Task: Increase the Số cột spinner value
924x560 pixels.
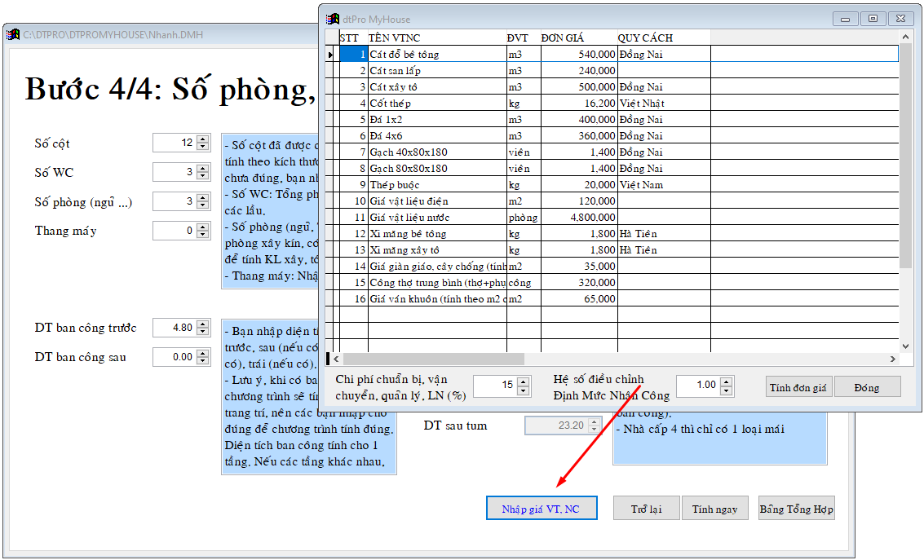Action: click(203, 139)
